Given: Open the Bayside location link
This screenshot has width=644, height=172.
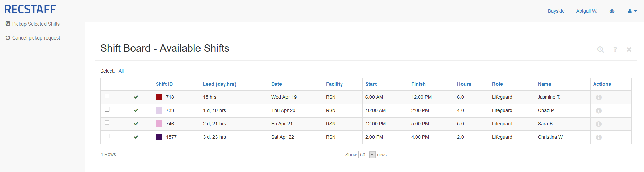Looking at the screenshot, I should (x=556, y=11).
